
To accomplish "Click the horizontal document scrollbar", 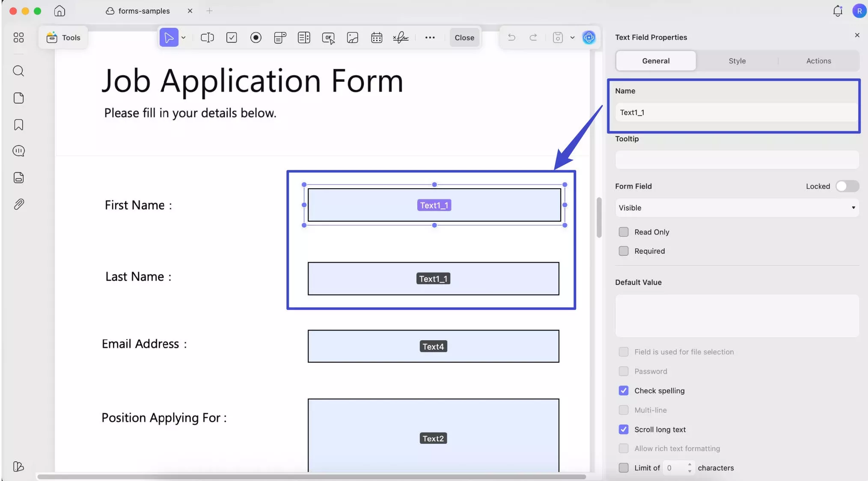I will point(311,476).
